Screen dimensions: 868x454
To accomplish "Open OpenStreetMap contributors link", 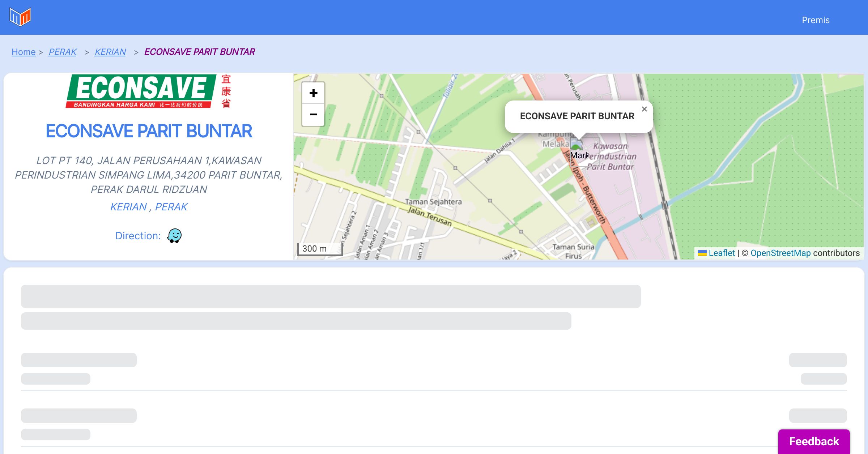I will [x=780, y=253].
